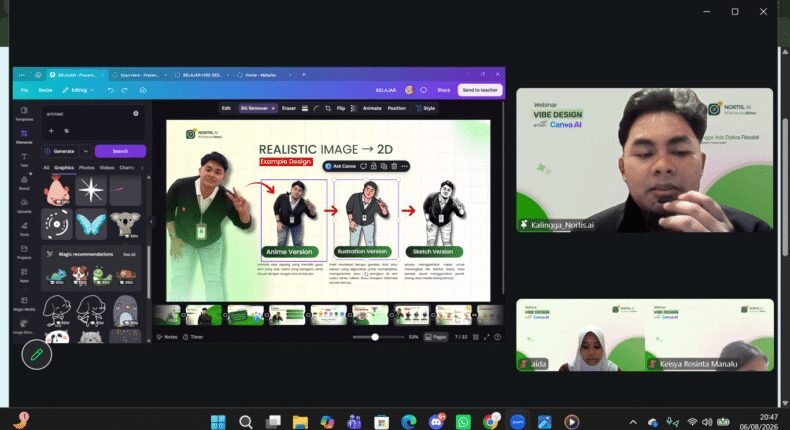
Task: Click the 'Send to teacher' button
Action: (x=480, y=90)
